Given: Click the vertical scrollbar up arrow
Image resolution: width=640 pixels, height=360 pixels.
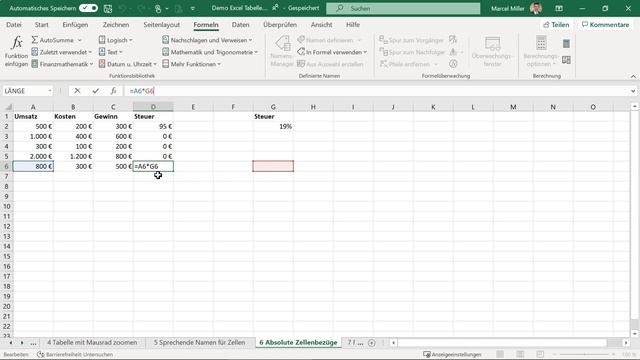Looking at the screenshot, I should pyautogui.click(x=635, y=107).
